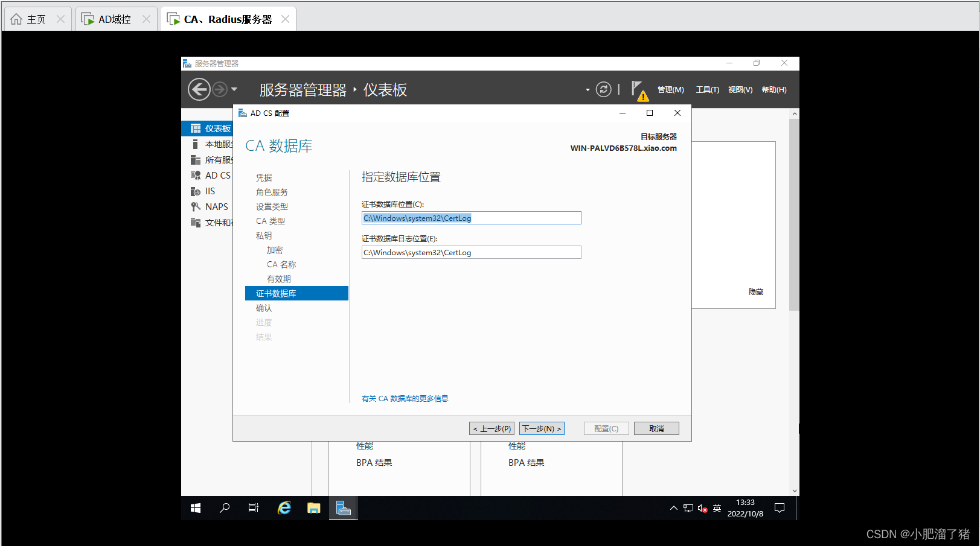Click the AD CS sidebar icon

coord(196,176)
